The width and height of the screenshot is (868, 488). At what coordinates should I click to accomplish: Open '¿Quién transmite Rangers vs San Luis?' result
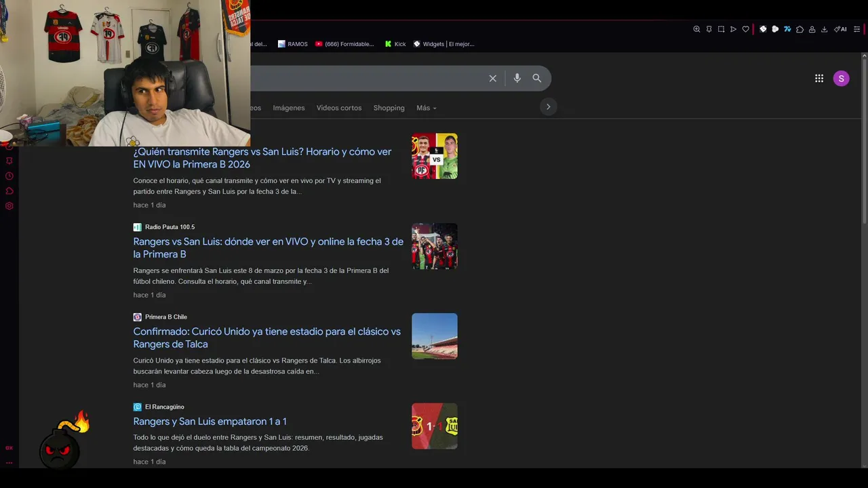point(262,158)
